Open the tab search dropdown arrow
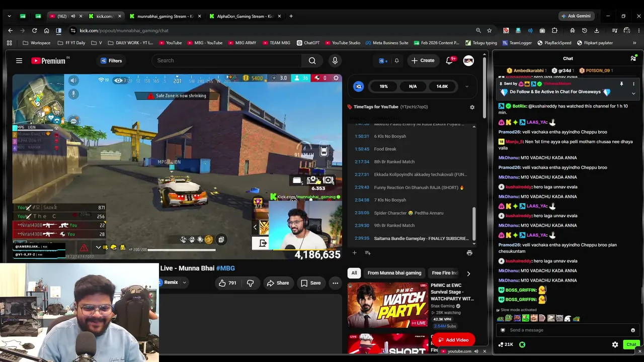Screen dimensions: 644x362 (x=9, y=16)
